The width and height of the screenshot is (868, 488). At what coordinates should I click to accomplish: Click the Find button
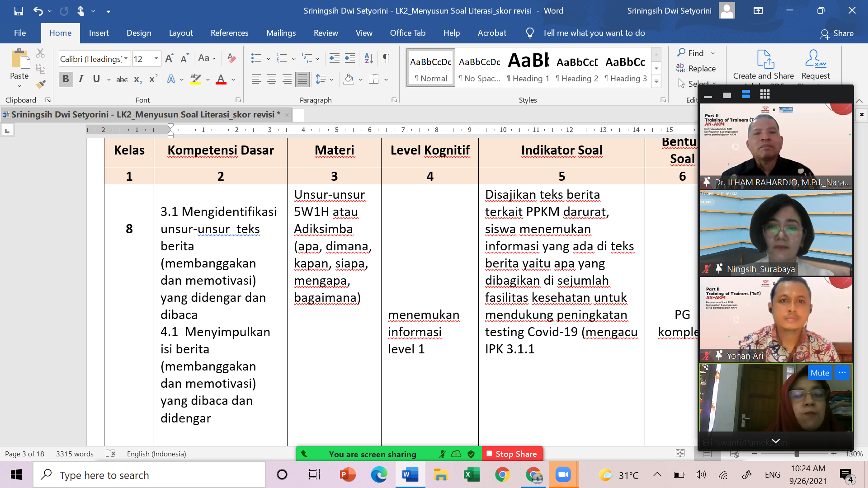point(691,53)
